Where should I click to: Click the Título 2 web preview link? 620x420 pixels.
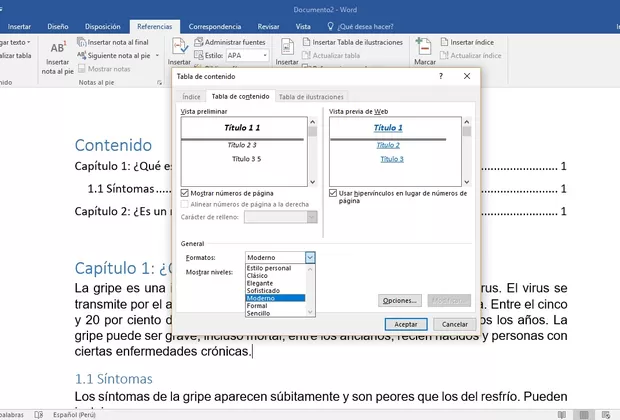(388, 145)
